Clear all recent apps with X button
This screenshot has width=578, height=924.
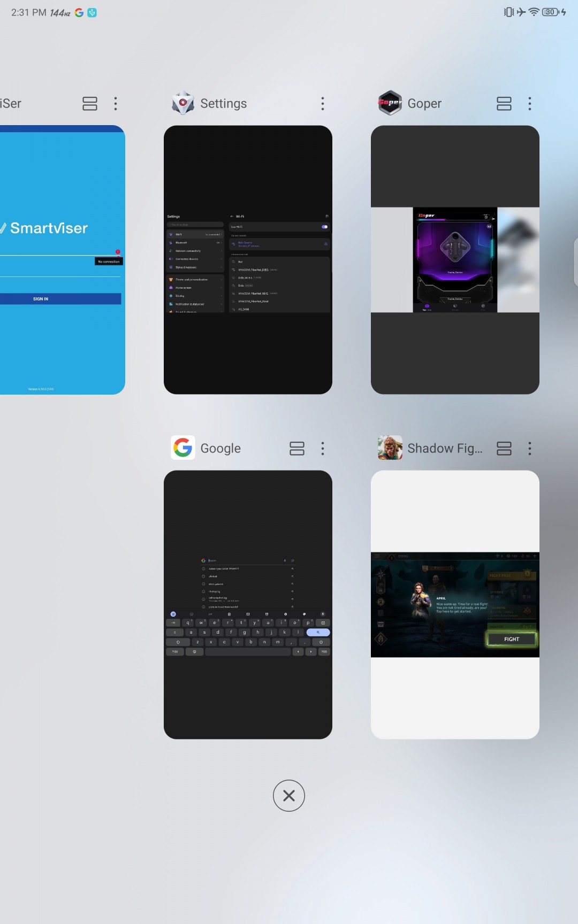point(289,796)
